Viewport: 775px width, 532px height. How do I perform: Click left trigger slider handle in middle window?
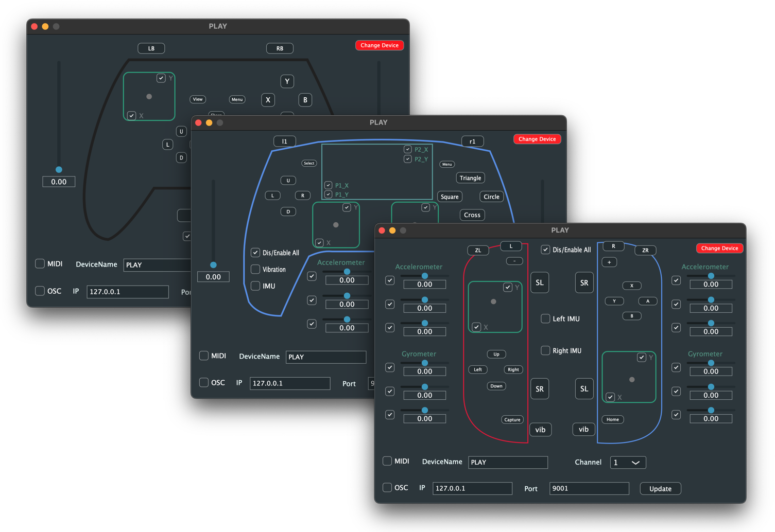click(213, 265)
